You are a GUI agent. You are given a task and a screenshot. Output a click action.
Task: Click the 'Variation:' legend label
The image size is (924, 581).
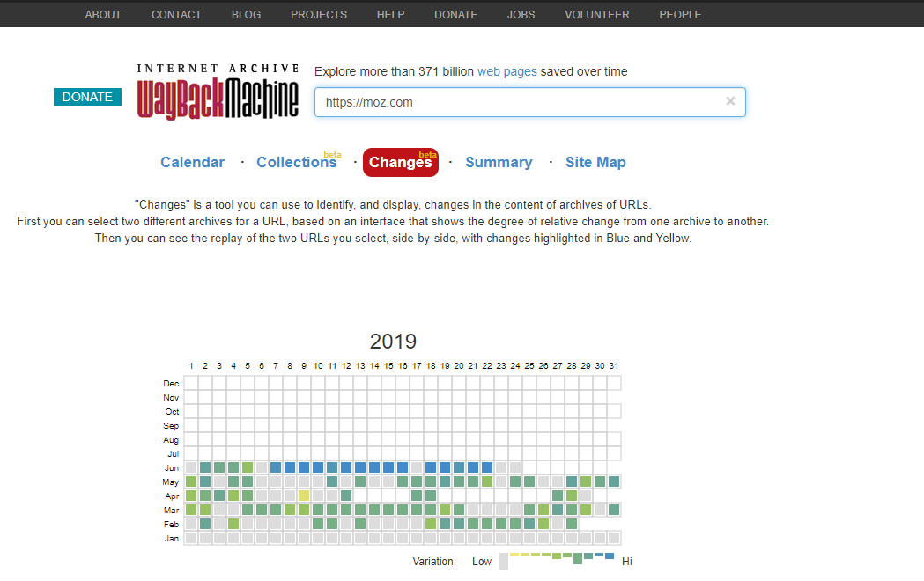coord(434,562)
